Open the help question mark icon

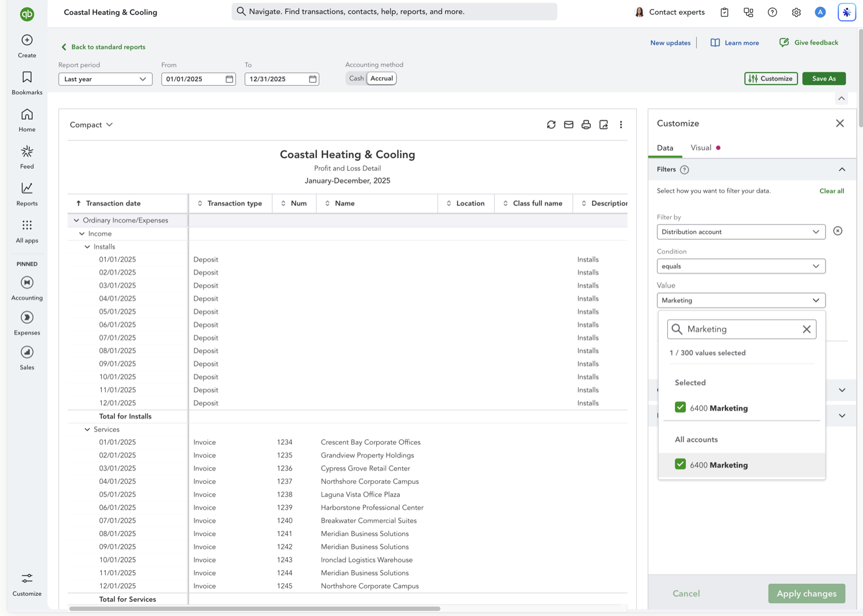pyautogui.click(x=772, y=12)
